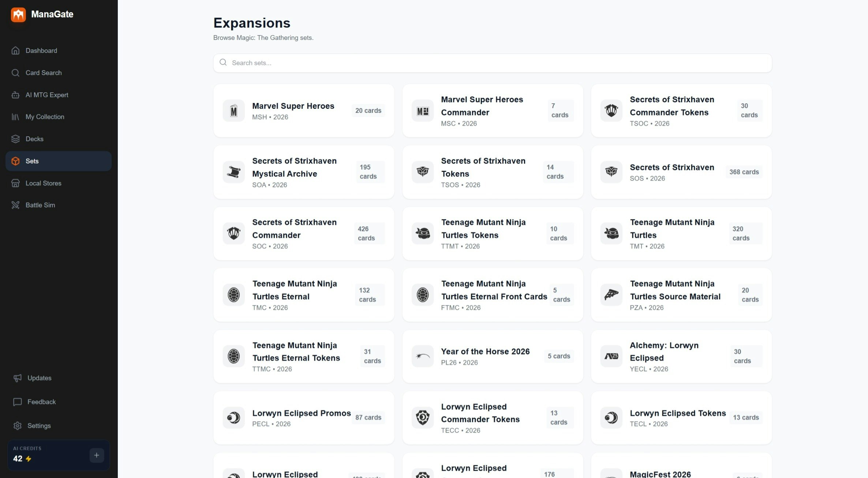Click the Year of the Horse set icon
868x478 pixels.
(x=422, y=356)
